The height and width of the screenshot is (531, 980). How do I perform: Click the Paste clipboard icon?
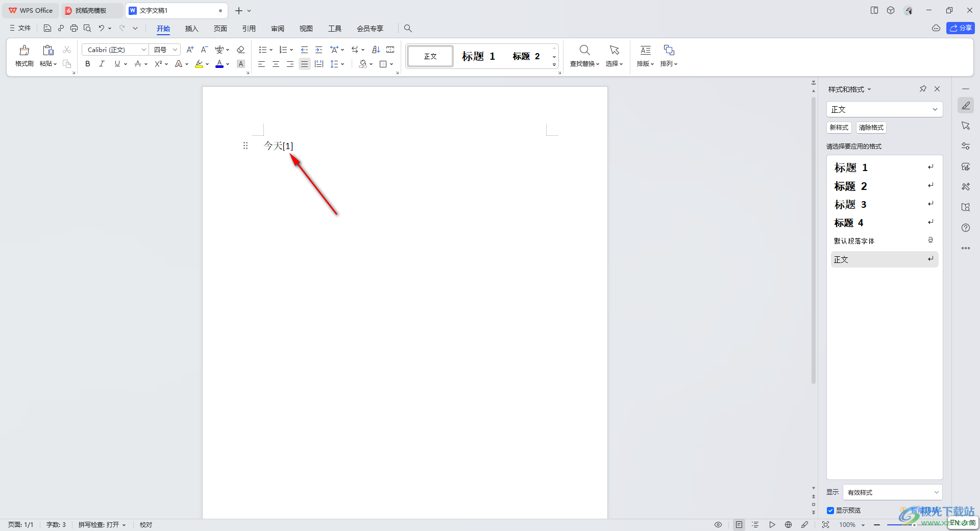pyautogui.click(x=48, y=50)
